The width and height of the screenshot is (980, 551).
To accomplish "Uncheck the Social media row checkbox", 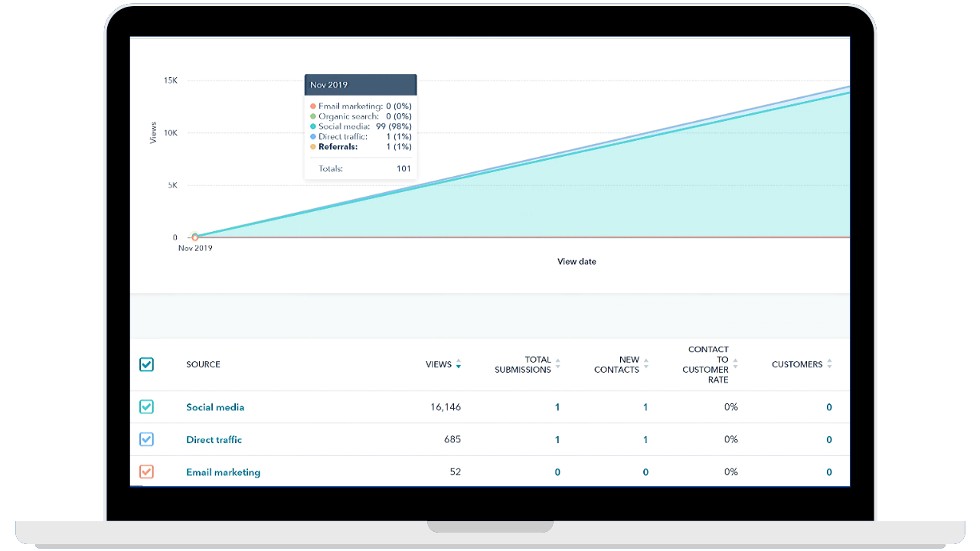I will tap(146, 407).
